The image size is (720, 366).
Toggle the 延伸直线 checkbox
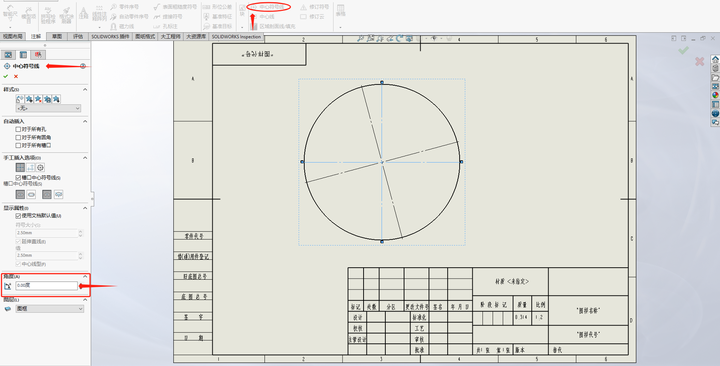click(18, 241)
